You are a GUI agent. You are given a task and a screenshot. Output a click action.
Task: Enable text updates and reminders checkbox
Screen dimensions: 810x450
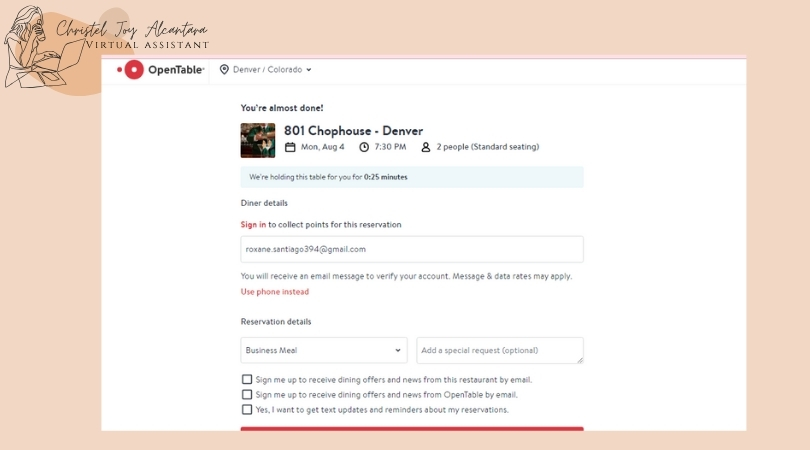point(247,410)
